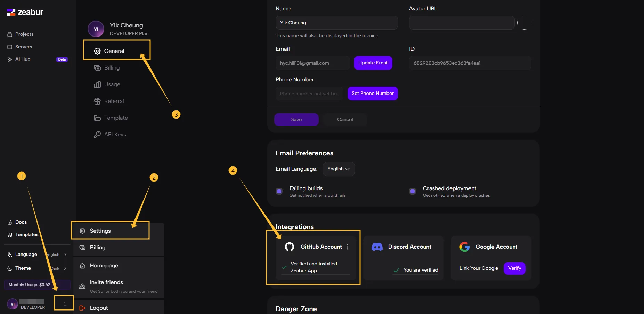Select the API Keys key icon

pos(97,134)
